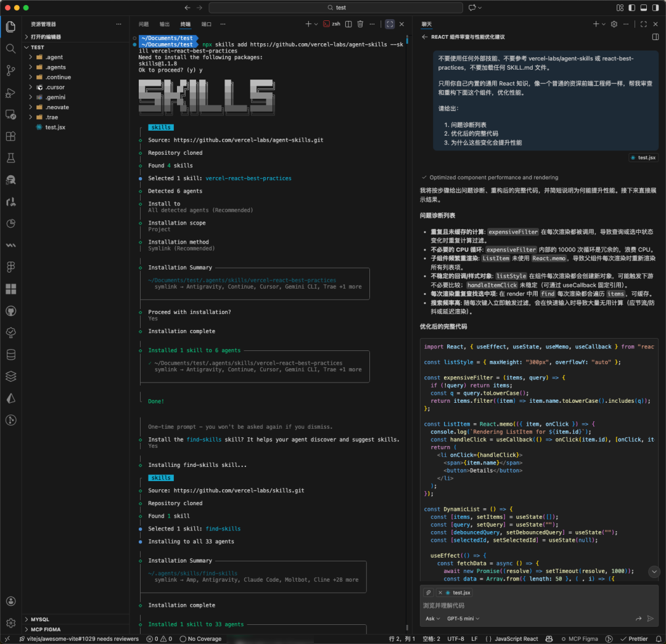Open the Extensions view in activity bar
666x644 pixels.
click(10, 136)
